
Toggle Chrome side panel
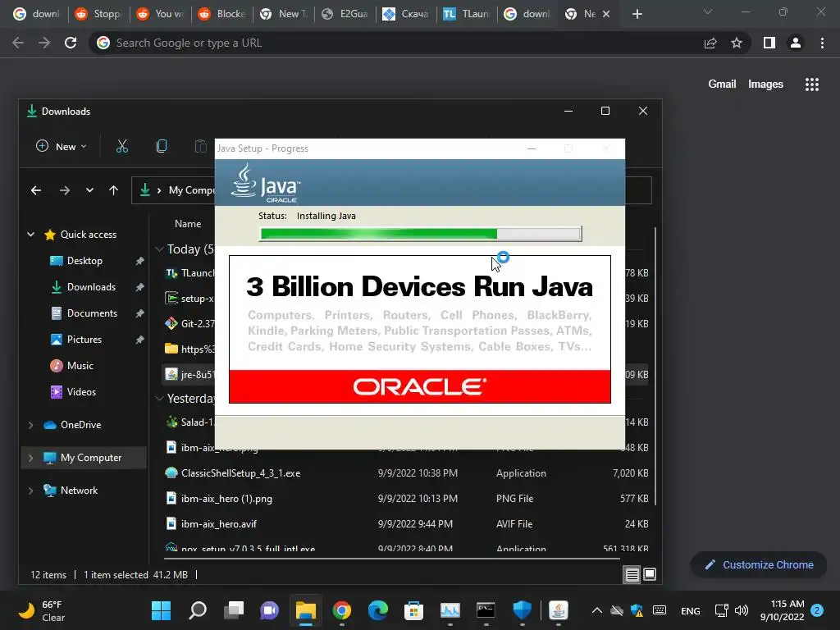coord(769,43)
